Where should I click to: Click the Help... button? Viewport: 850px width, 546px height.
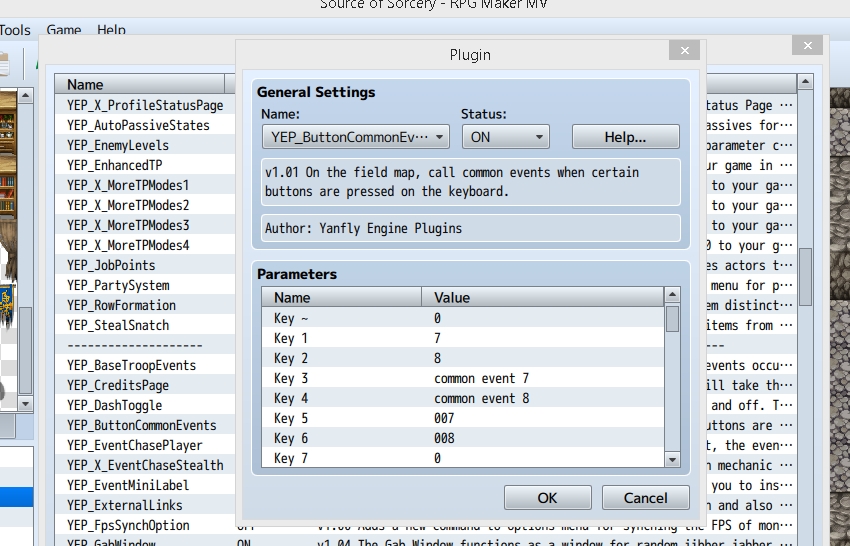[x=626, y=137]
